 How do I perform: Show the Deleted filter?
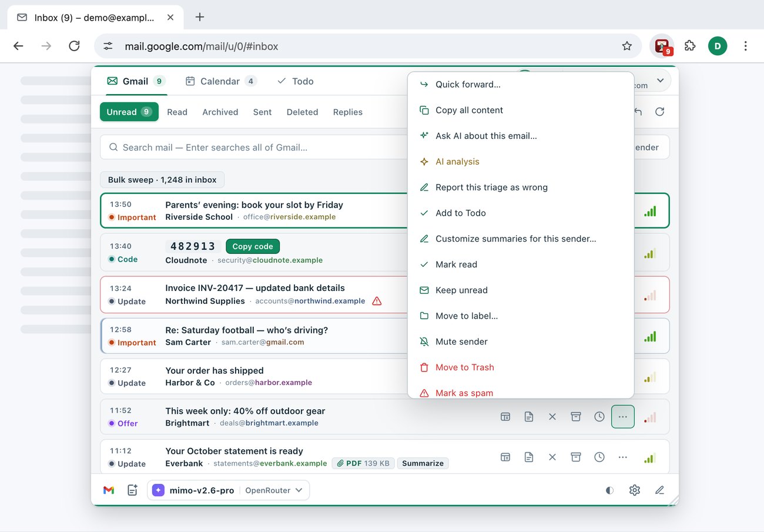click(x=302, y=112)
